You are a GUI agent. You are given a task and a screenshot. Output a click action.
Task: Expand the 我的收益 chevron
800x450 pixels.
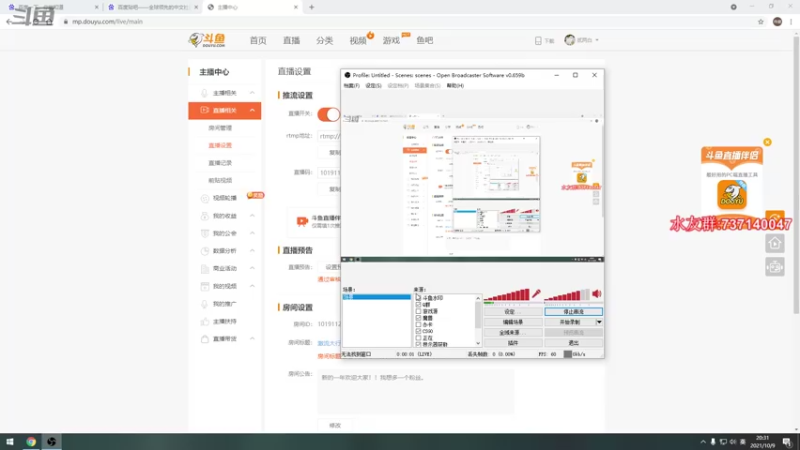tap(252, 216)
